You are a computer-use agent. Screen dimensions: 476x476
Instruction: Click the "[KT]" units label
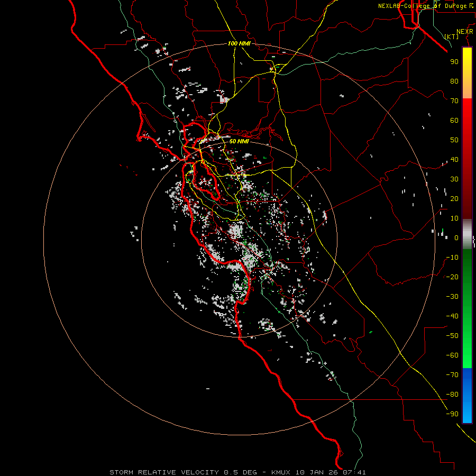pos(452,36)
